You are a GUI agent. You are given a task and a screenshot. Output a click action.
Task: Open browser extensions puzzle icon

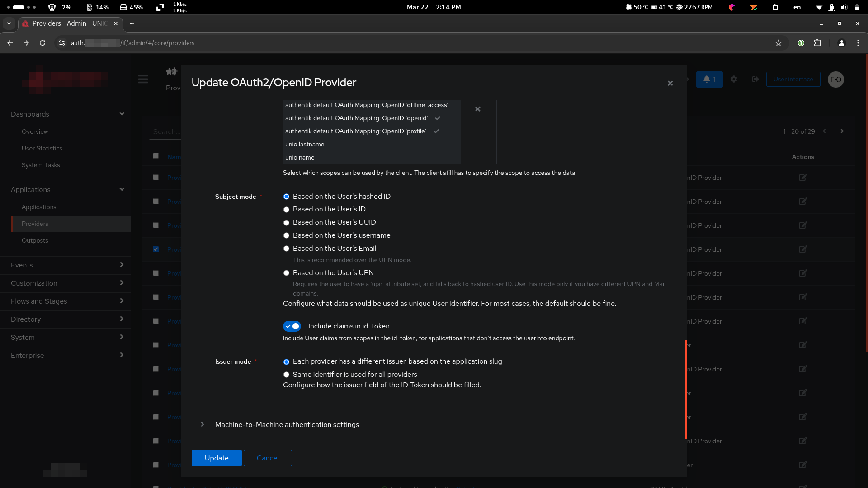(817, 43)
